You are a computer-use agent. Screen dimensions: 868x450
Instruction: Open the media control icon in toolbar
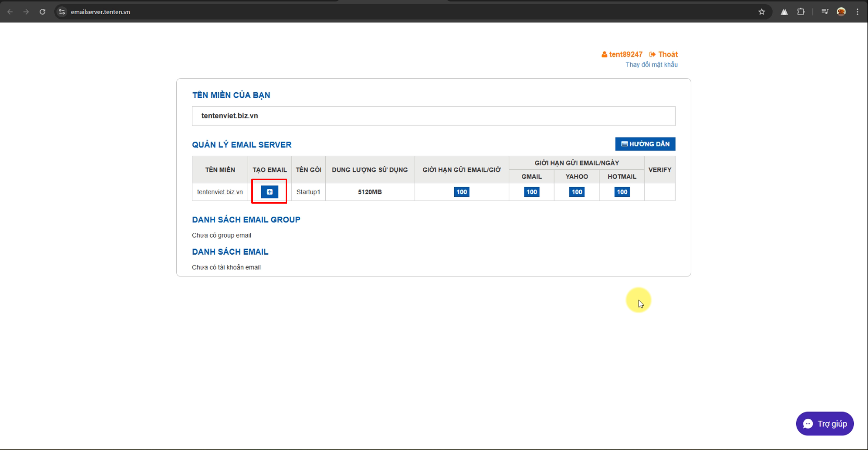tap(825, 11)
